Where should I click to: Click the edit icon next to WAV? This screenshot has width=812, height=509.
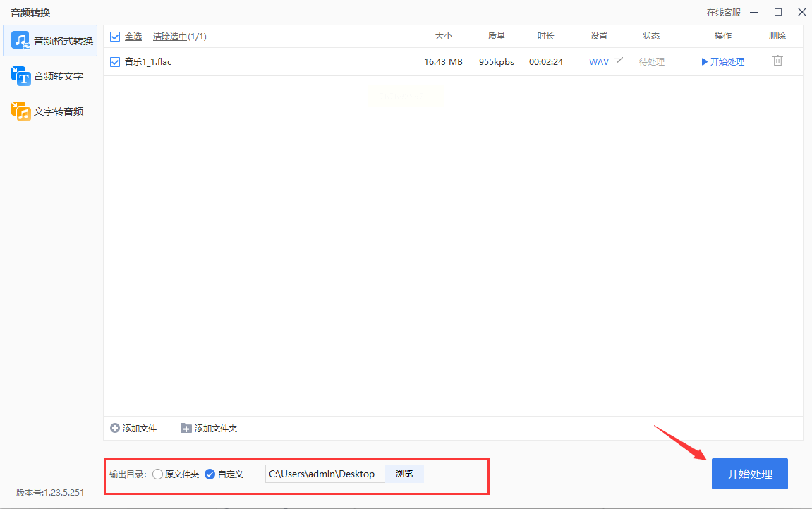[618, 62]
